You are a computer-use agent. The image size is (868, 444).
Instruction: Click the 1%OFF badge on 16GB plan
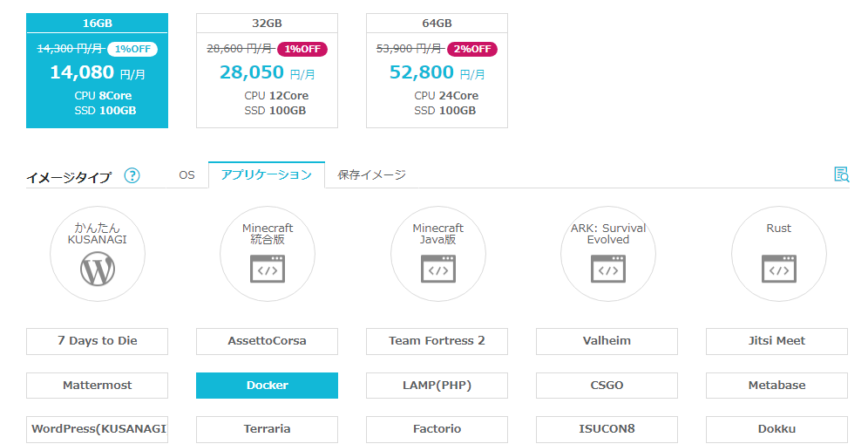pyautogui.click(x=132, y=49)
